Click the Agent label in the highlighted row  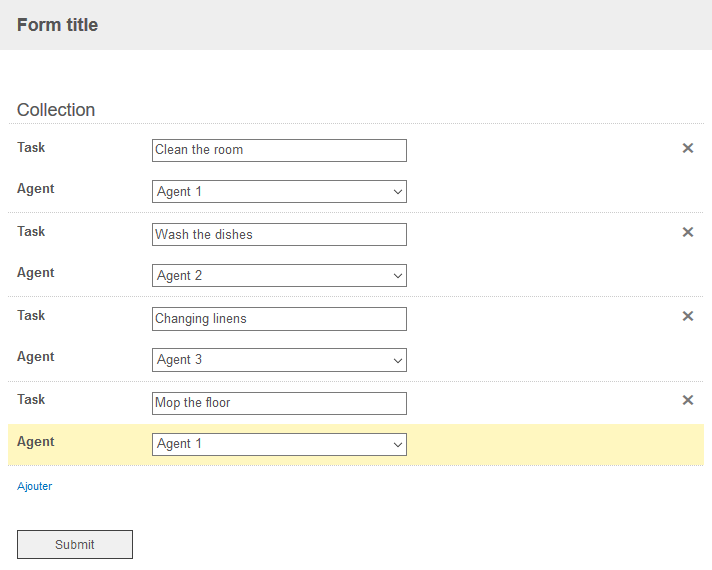click(36, 441)
